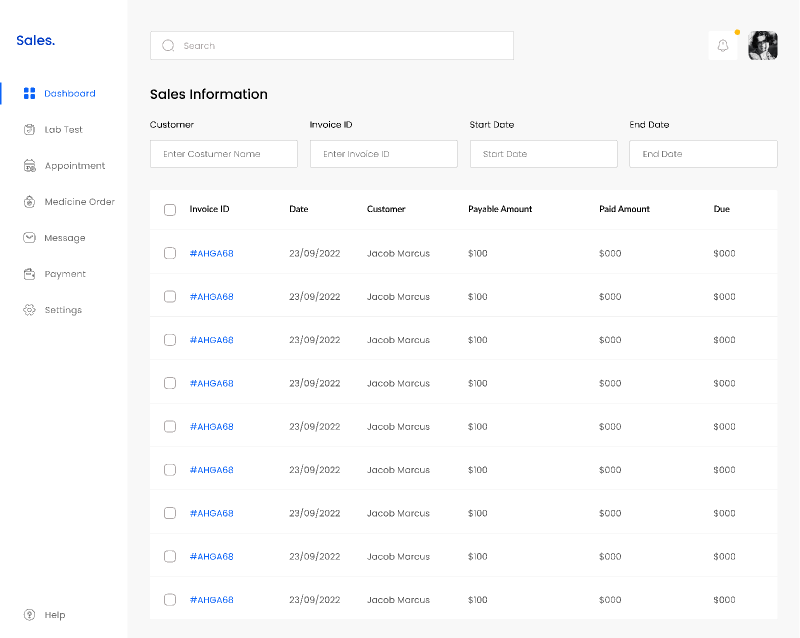Open the first #AHGA68 invoice link
Viewport: 800px width, 638px height.
coord(211,253)
